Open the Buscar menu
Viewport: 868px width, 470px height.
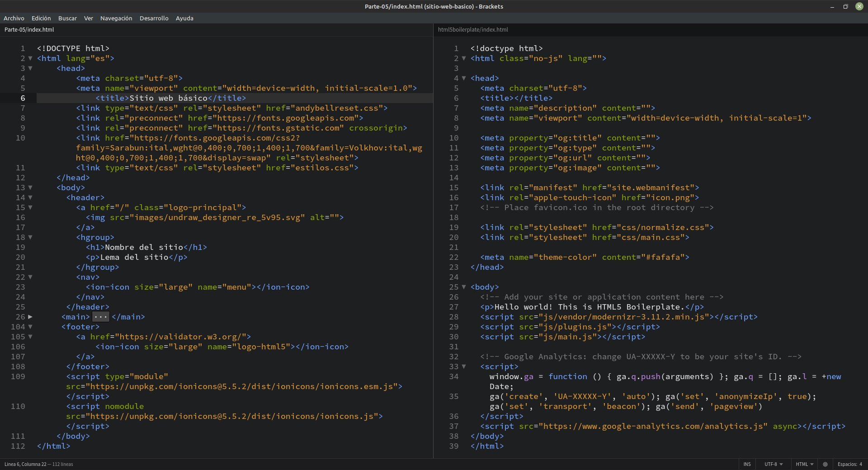[67, 18]
